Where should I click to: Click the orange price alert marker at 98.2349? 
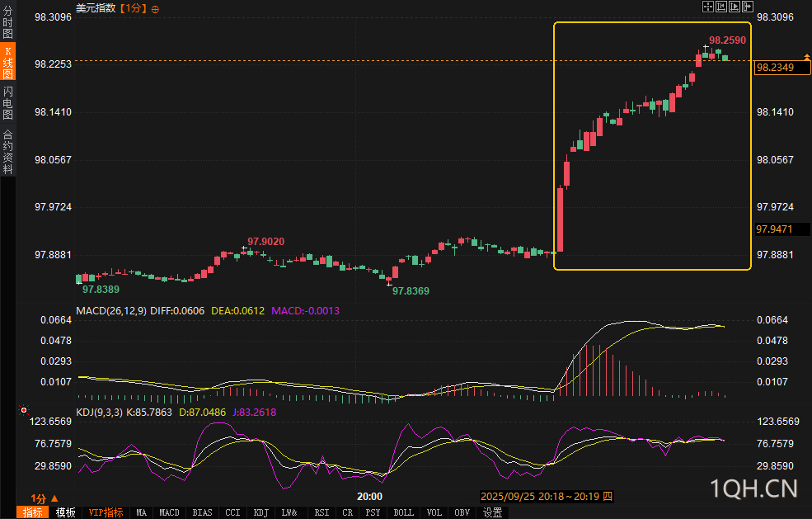tap(806, 56)
